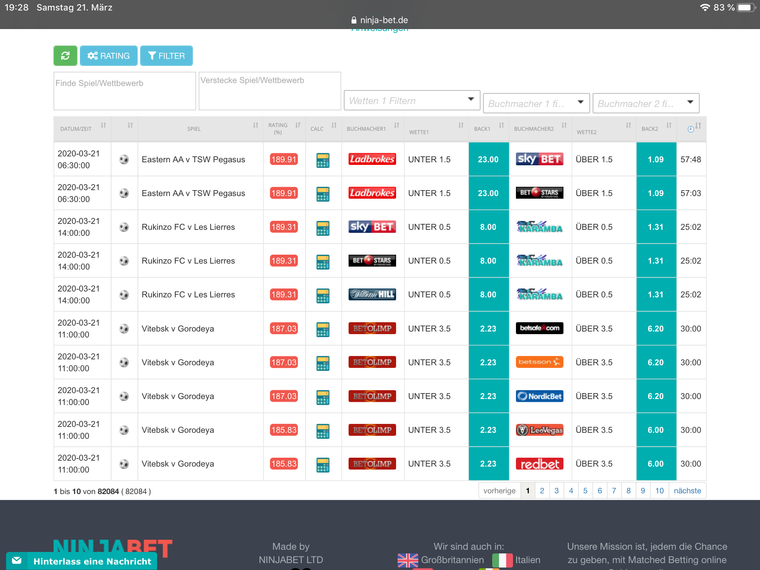Open calculator for Rukinzo row with BetStars bookmaker
The image size is (760, 570).
tap(323, 262)
